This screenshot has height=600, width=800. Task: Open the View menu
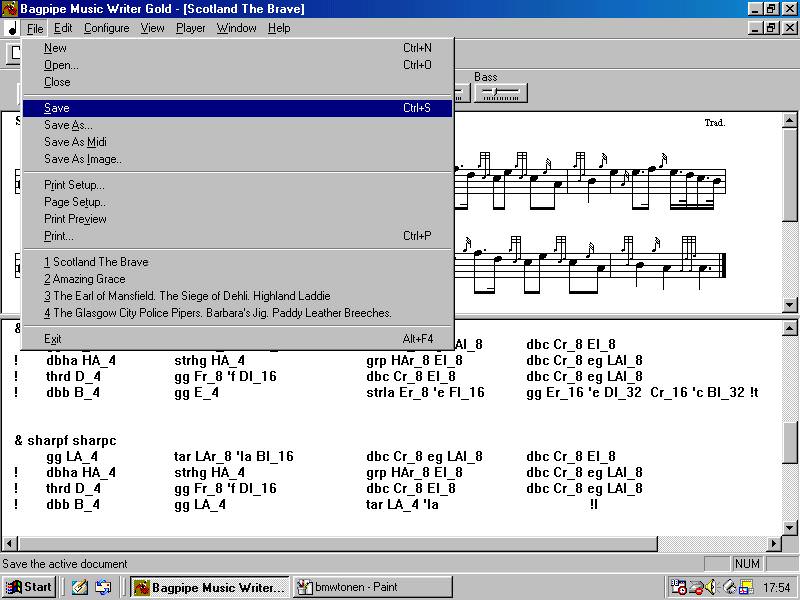point(152,28)
